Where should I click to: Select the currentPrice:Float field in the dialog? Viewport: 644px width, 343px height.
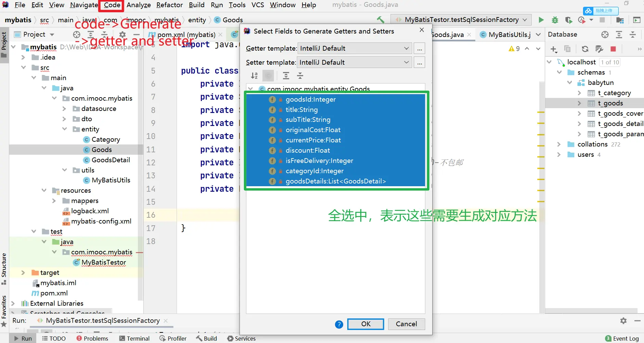pyautogui.click(x=336, y=140)
